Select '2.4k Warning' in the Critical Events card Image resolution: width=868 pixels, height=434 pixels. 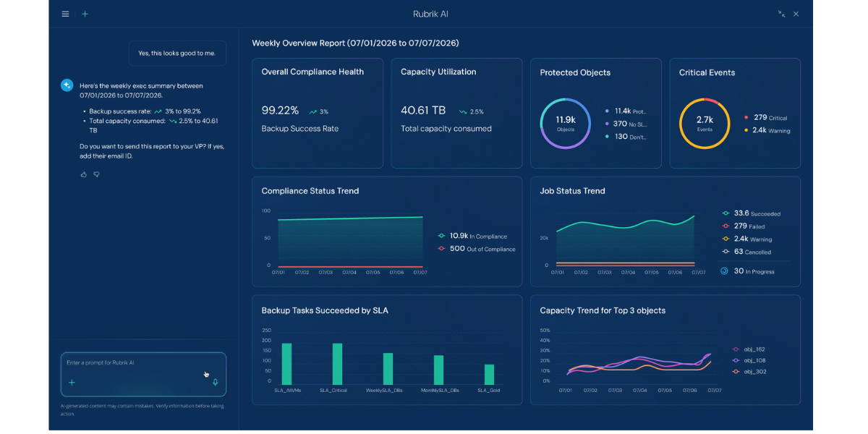tap(767, 130)
